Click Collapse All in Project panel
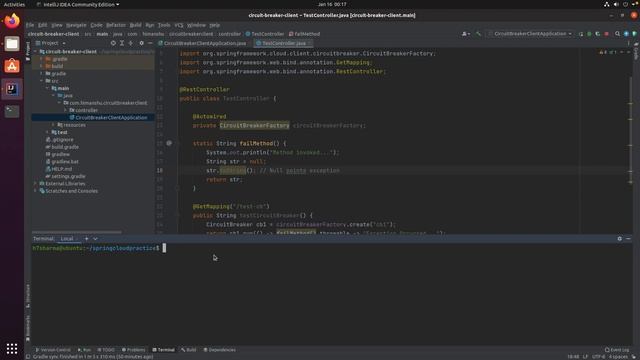The image size is (640, 360). tap(131, 43)
